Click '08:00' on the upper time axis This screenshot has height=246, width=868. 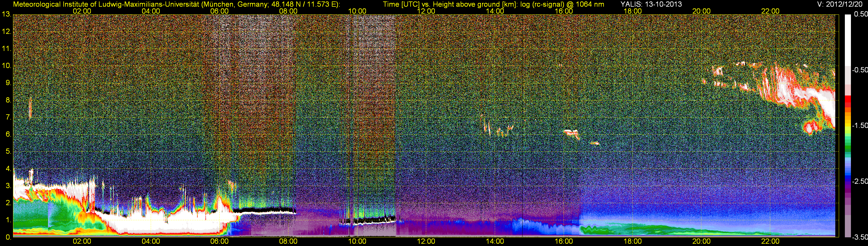coord(288,11)
